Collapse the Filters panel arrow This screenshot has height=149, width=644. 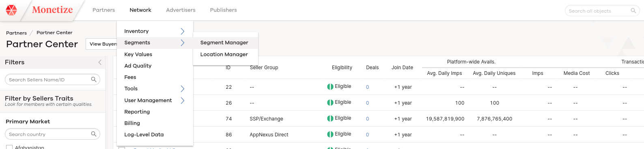[x=100, y=62]
